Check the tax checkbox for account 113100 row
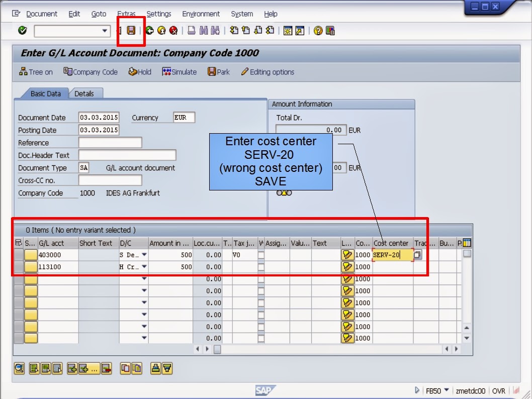The width and height of the screenshot is (532, 399). [261, 266]
